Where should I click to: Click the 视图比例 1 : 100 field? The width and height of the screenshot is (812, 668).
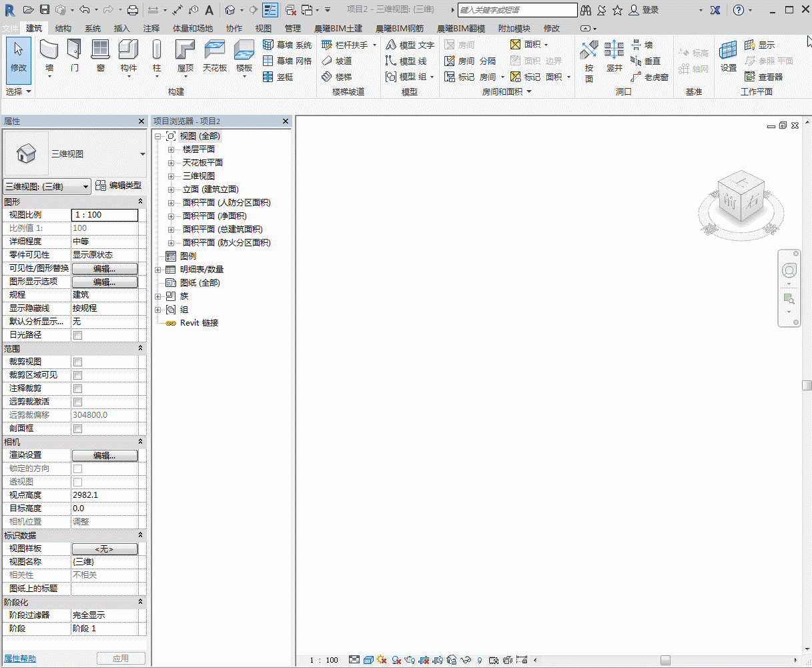(x=105, y=215)
